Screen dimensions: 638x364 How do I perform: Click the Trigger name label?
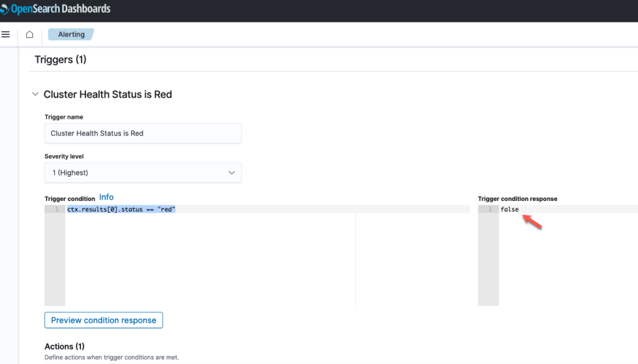point(64,117)
